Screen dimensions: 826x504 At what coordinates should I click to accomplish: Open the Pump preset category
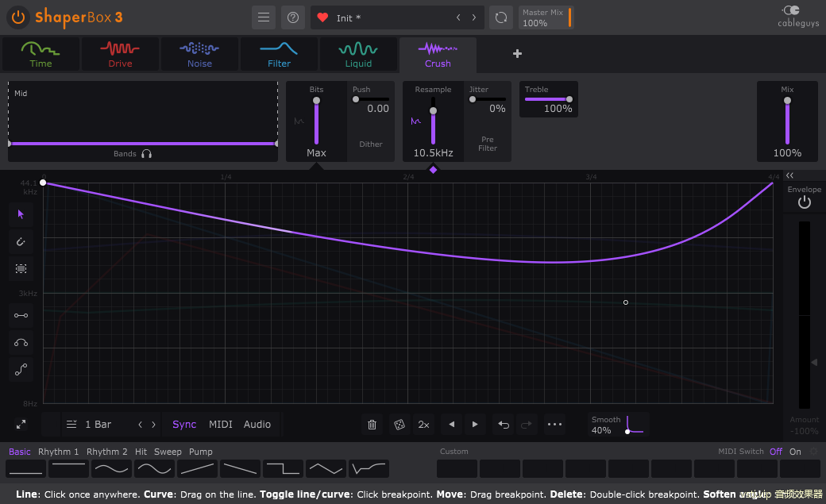(201, 452)
